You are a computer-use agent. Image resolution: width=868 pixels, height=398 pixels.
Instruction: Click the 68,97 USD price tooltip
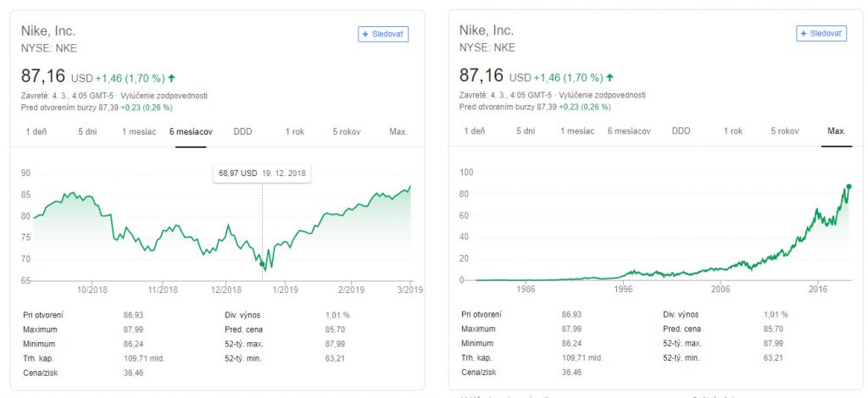click(261, 174)
